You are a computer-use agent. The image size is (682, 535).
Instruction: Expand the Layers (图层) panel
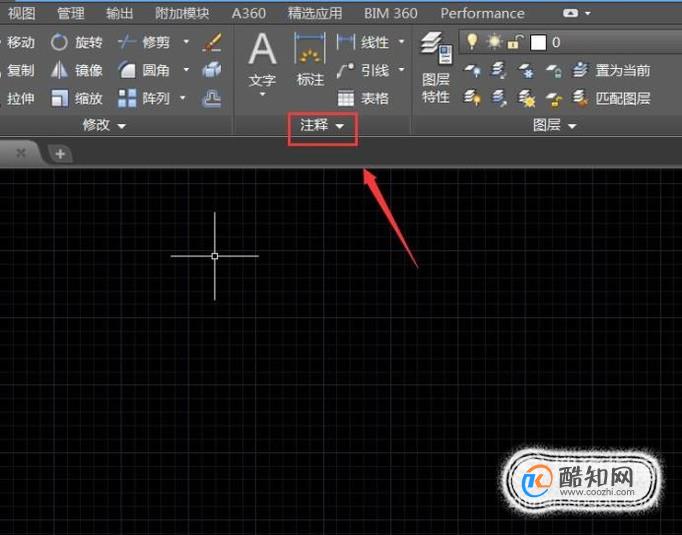coord(555,126)
